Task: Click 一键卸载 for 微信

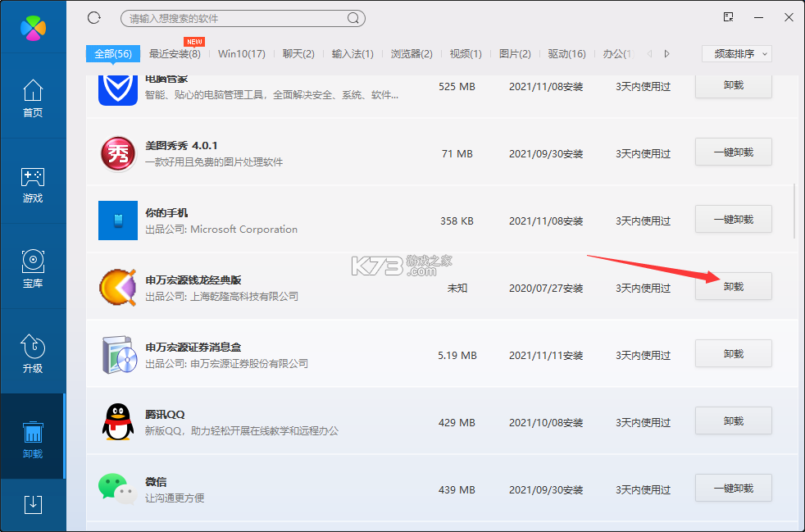Action: 734,489
